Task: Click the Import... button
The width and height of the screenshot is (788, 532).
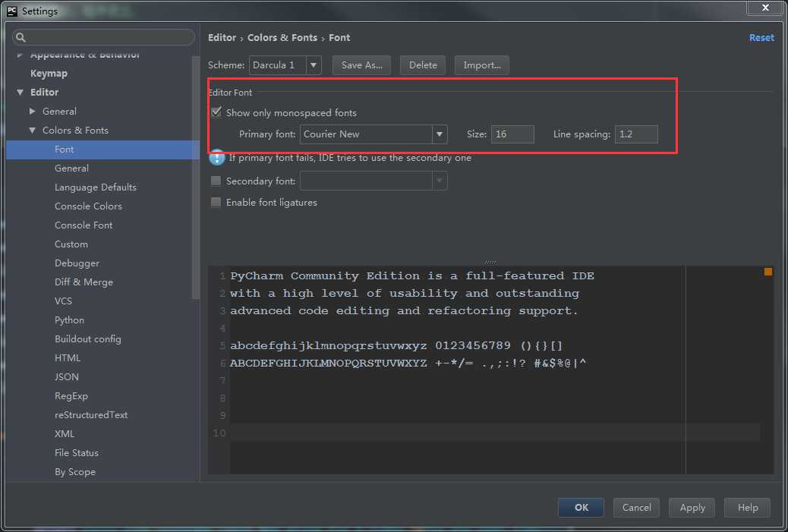Action: [482, 65]
